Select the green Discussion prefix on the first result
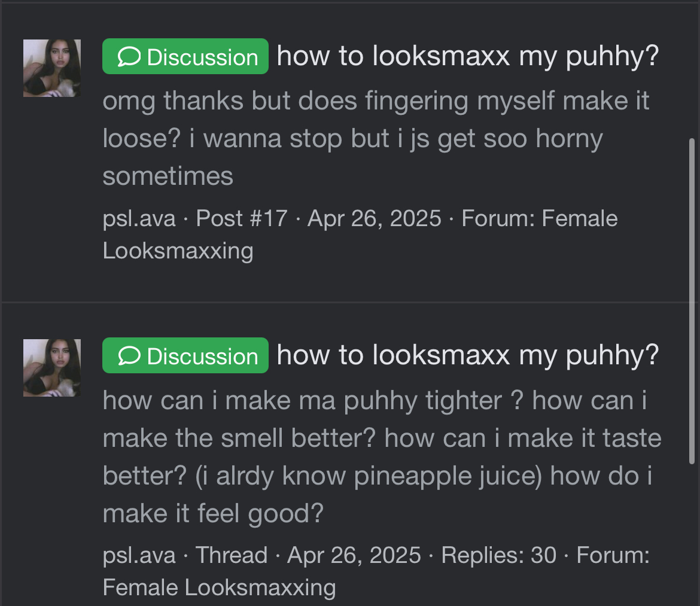This screenshot has height=606, width=700. 185,57
